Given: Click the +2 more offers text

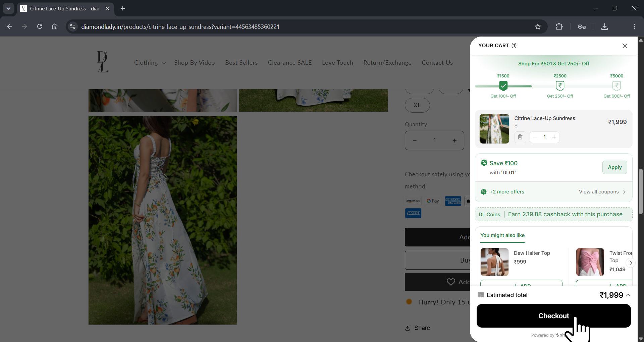Looking at the screenshot, I should 506,192.
